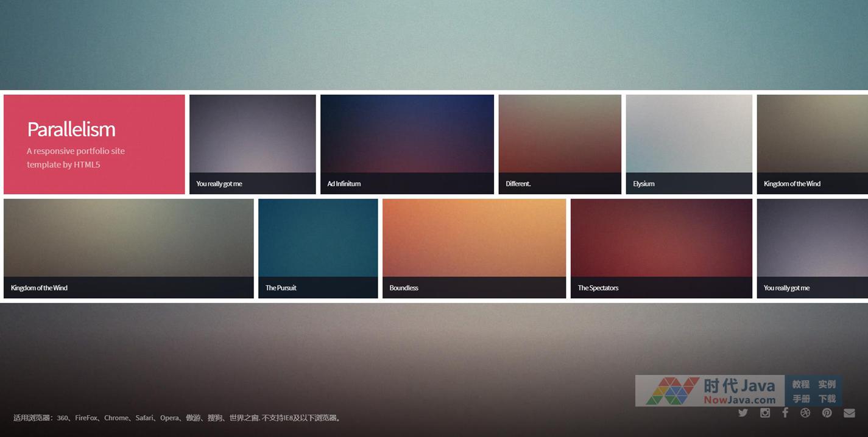Image resolution: width=868 pixels, height=437 pixels.
Task: Open 'The Pursuit' teal thumbnail
Action: pos(318,248)
